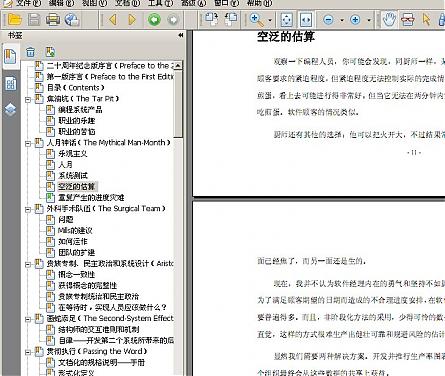Click the Fit Page icon
This screenshot has height=376, width=445.
pyautogui.click(x=286, y=20)
